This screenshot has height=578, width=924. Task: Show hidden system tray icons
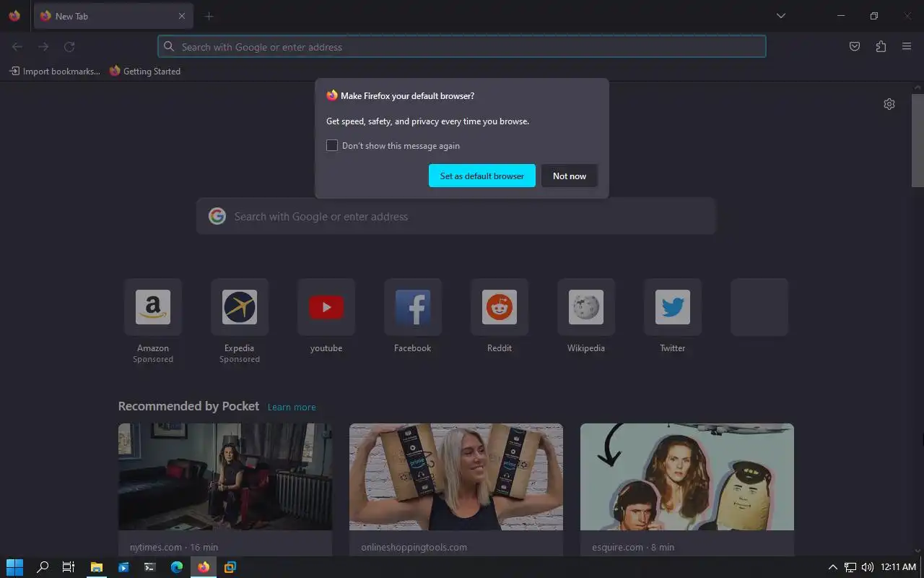(832, 567)
